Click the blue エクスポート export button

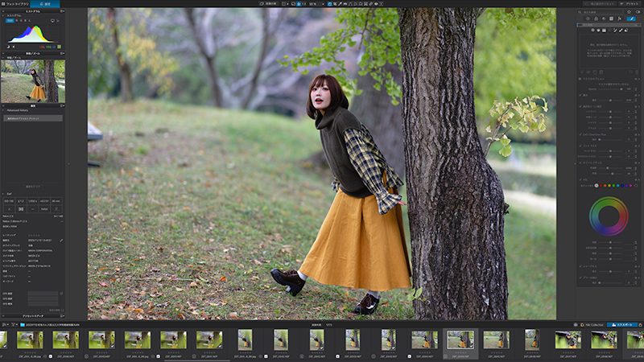[x=622, y=325]
